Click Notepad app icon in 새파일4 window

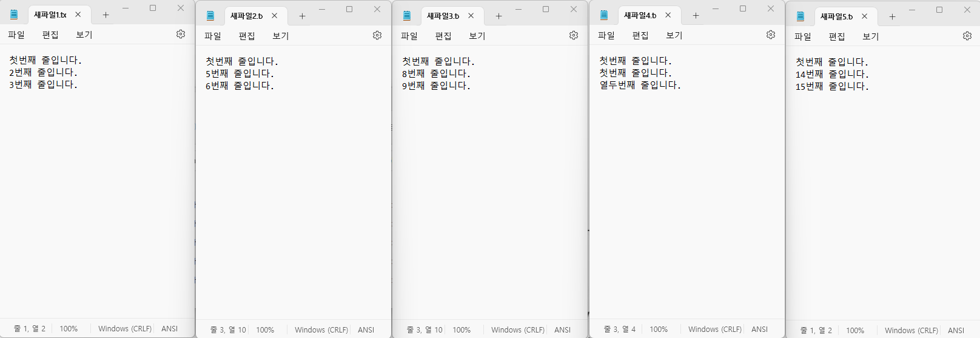604,15
